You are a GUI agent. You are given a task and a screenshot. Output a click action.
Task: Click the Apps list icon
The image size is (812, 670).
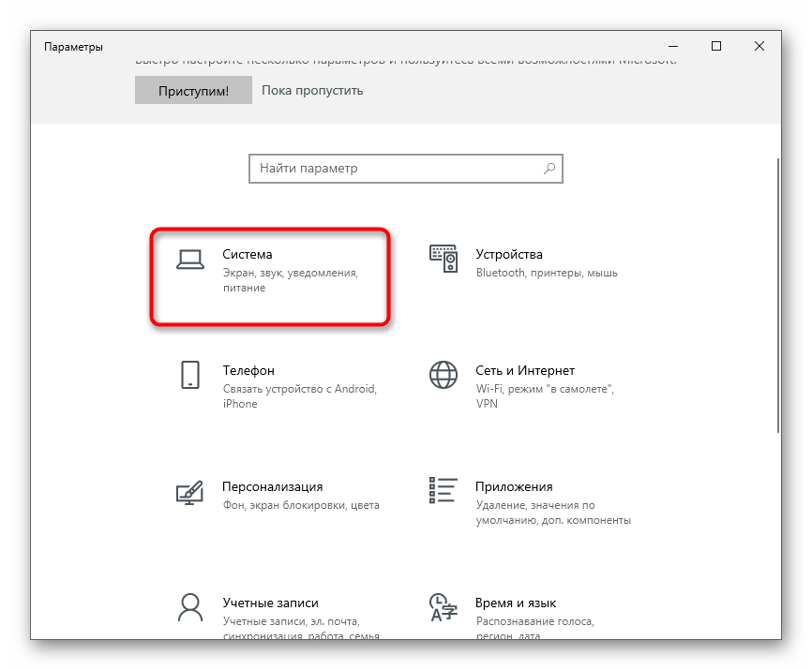coord(443,491)
